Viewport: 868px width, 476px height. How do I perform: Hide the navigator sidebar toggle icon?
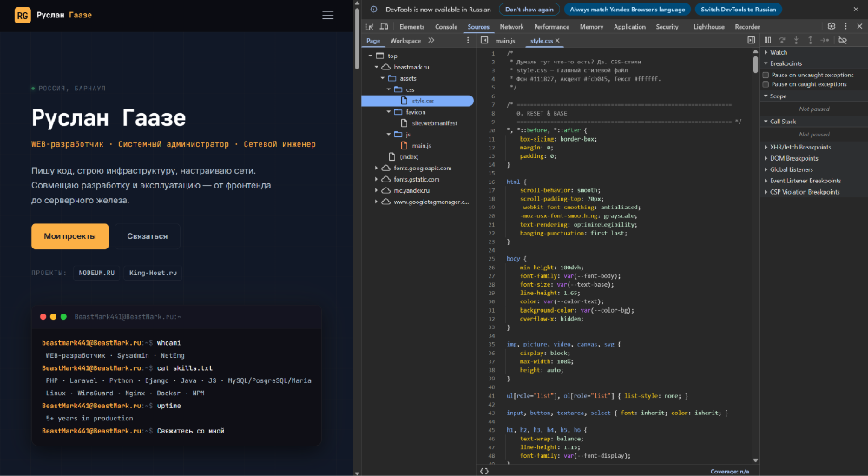pos(484,41)
